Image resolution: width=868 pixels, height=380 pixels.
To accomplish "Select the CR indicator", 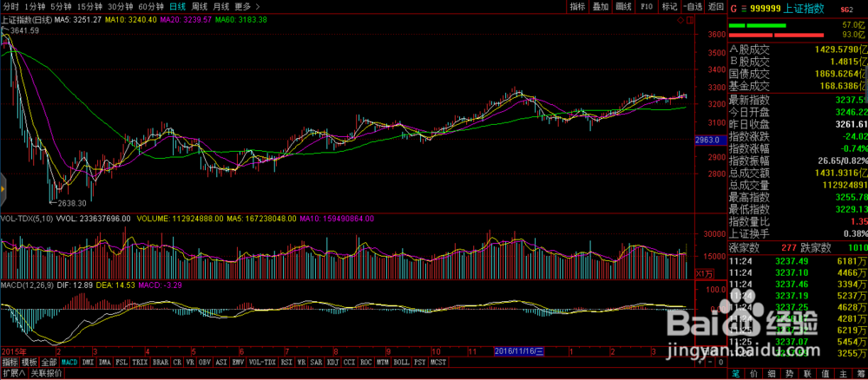I will coord(177,363).
